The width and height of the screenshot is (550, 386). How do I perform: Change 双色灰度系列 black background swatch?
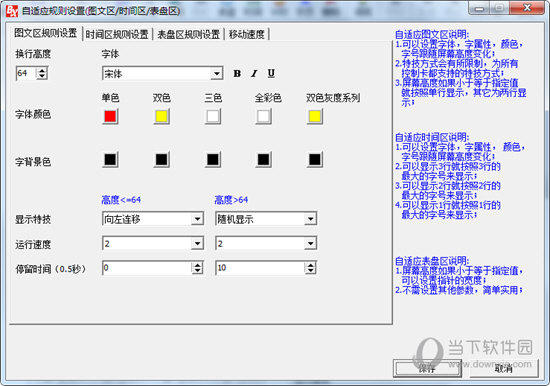pyautogui.click(x=315, y=160)
